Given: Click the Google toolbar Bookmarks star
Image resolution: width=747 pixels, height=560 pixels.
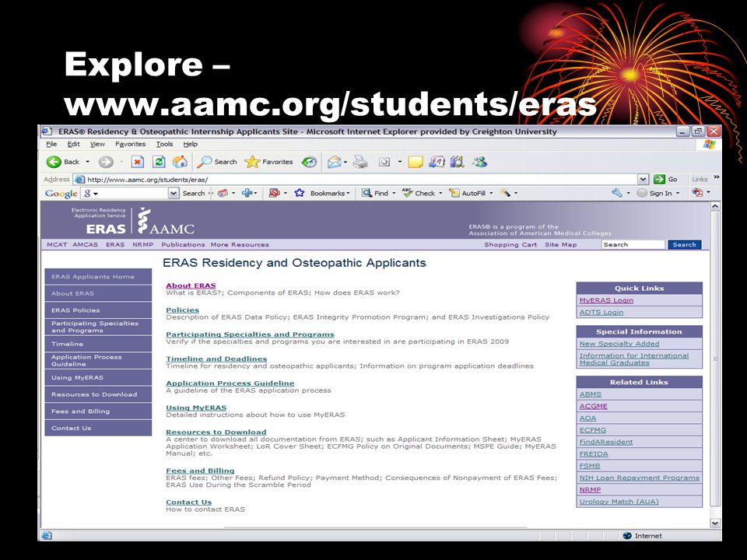Looking at the screenshot, I should click(x=299, y=193).
